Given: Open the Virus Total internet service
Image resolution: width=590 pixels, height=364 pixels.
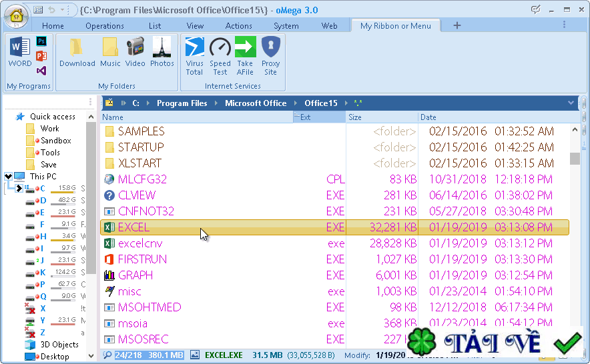Looking at the screenshot, I should pyautogui.click(x=194, y=57).
